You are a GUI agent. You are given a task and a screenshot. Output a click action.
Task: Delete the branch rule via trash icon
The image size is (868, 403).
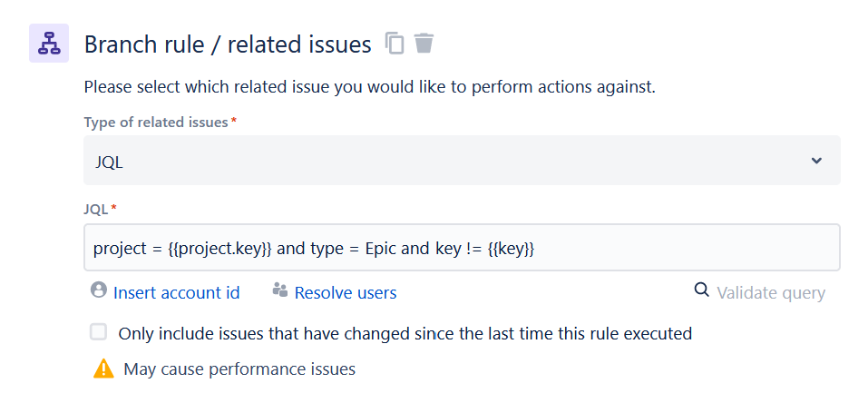(x=424, y=44)
